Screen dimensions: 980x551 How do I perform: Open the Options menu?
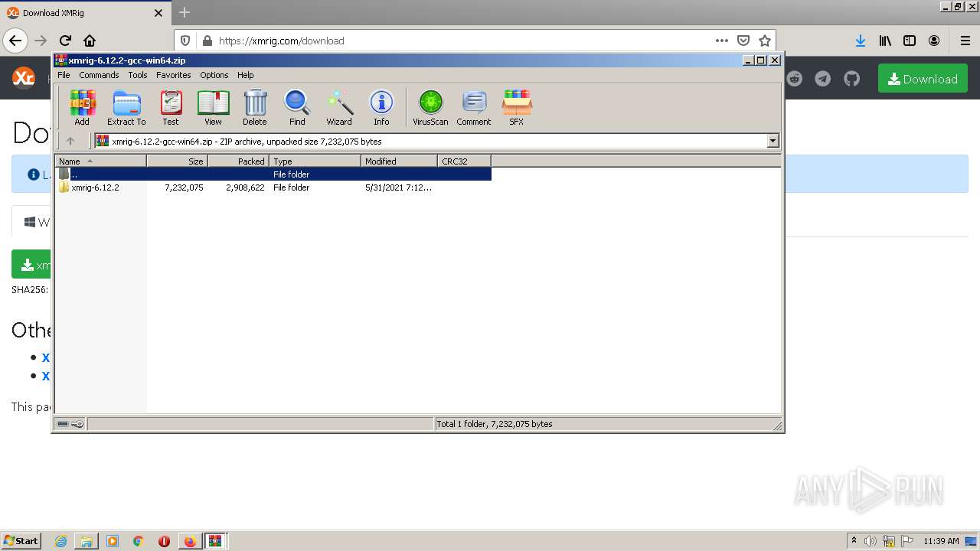click(x=214, y=75)
